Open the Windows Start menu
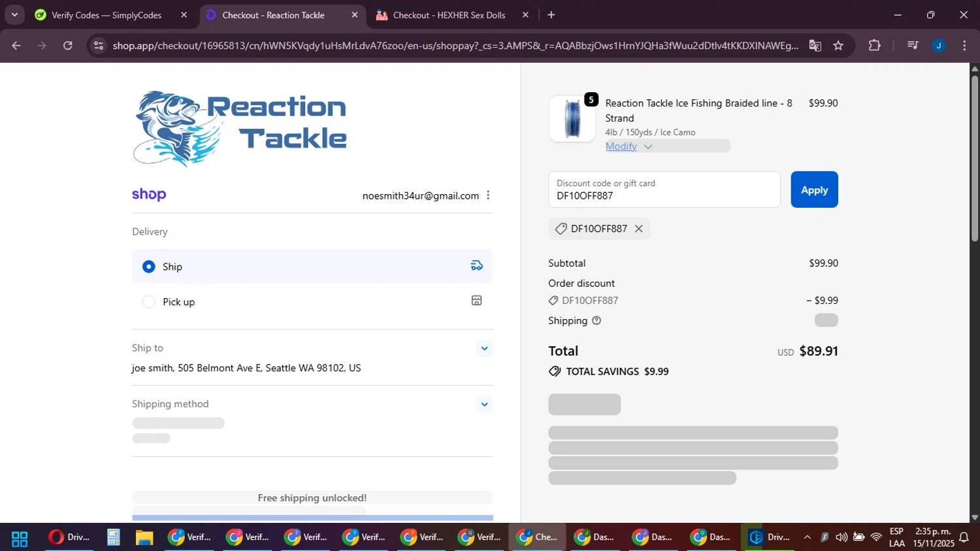 pyautogui.click(x=20, y=537)
